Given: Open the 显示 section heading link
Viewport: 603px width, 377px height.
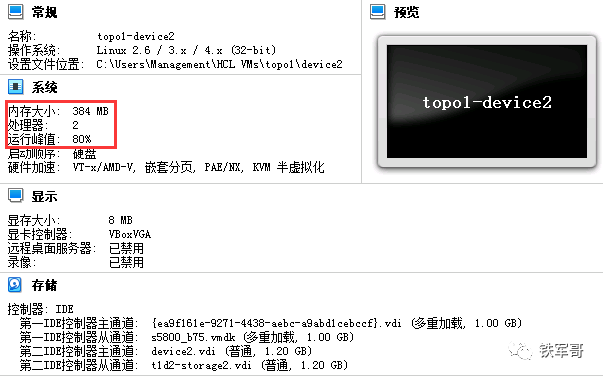Looking at the screenshot, I should [44, 196].
